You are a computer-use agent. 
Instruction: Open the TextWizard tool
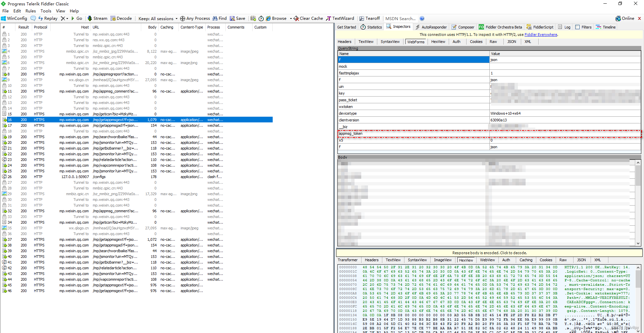click(340, 18)
